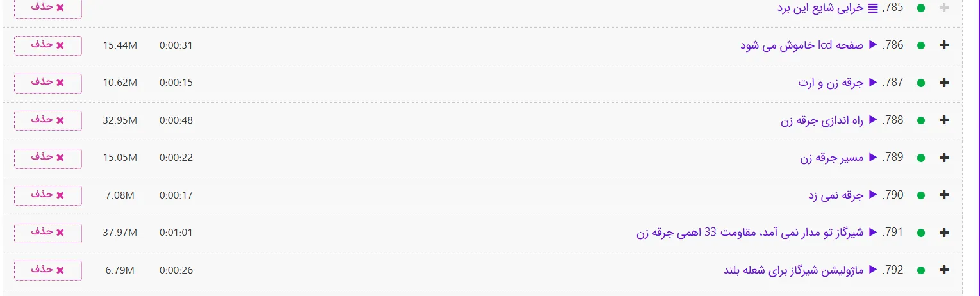Click the text-lines icon on item 785
The height and width of the screenshot is (296, 980).
872,8
